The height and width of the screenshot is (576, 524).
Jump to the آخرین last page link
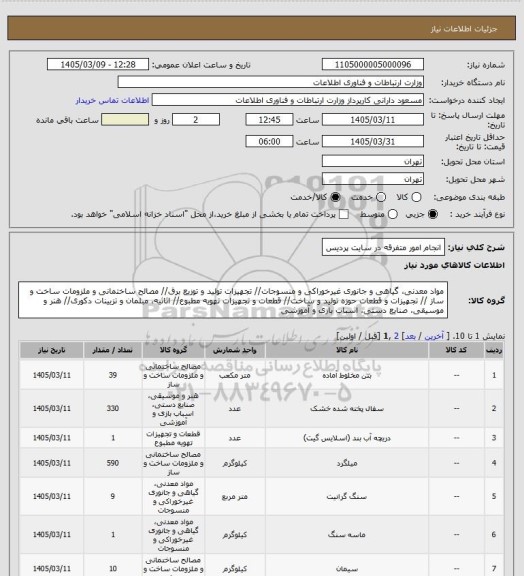coord(434,336)
